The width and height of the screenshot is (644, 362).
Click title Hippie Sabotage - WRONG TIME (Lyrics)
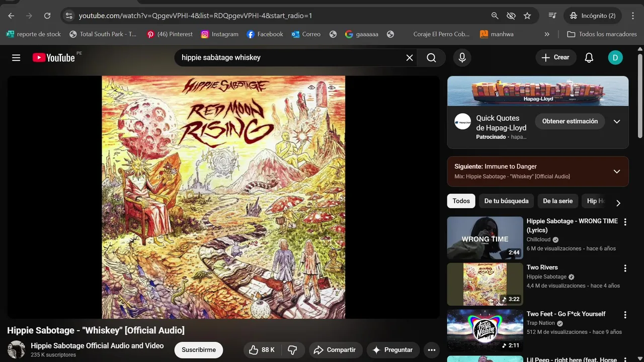click(x=572, y=225)
